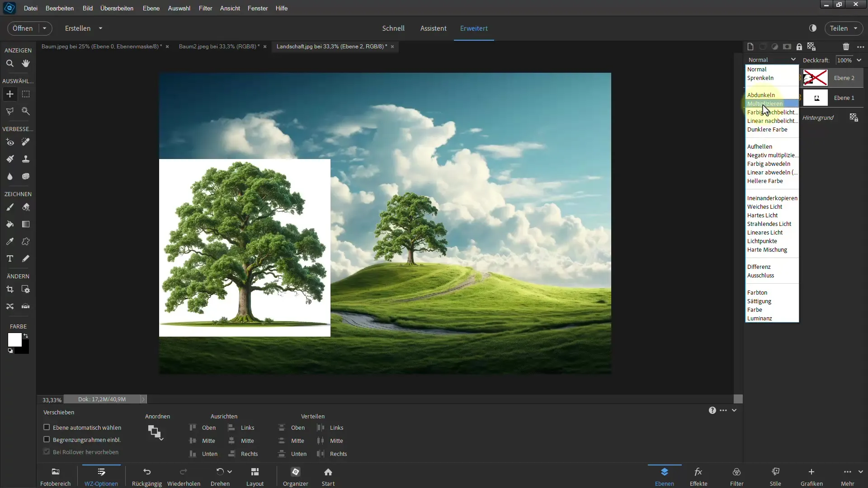Select the Clone Stamp tool

tap(26, 159)
